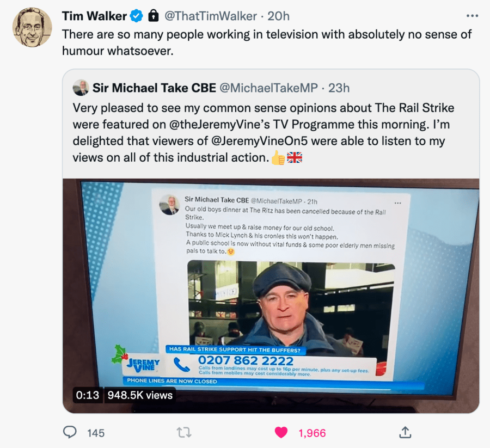Viewport: 490px width, 448px height.
Task: Open Sir Michael Take's small avatar
Action: 81,88
